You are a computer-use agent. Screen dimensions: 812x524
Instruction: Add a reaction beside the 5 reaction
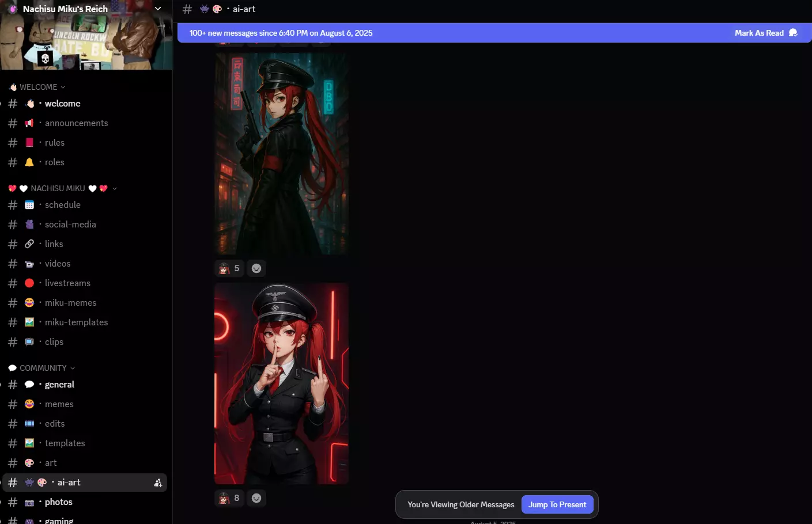[256, 268]
